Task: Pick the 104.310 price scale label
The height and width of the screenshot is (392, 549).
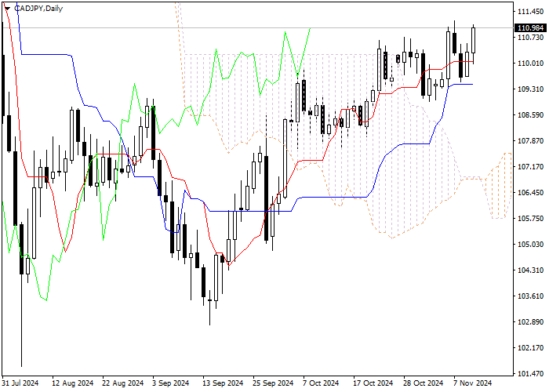Action: coord(530,270)
